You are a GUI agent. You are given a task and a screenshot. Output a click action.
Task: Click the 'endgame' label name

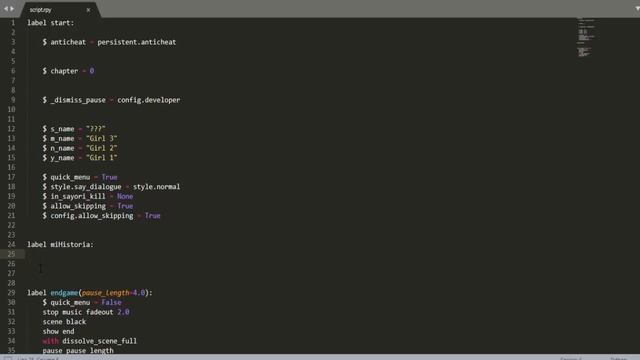[x=64, y=293]
